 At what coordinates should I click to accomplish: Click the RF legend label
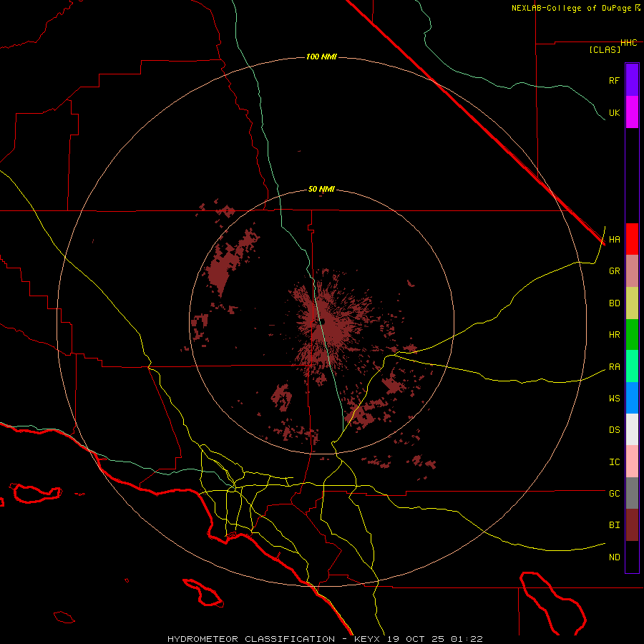click(x=614, y=80)
